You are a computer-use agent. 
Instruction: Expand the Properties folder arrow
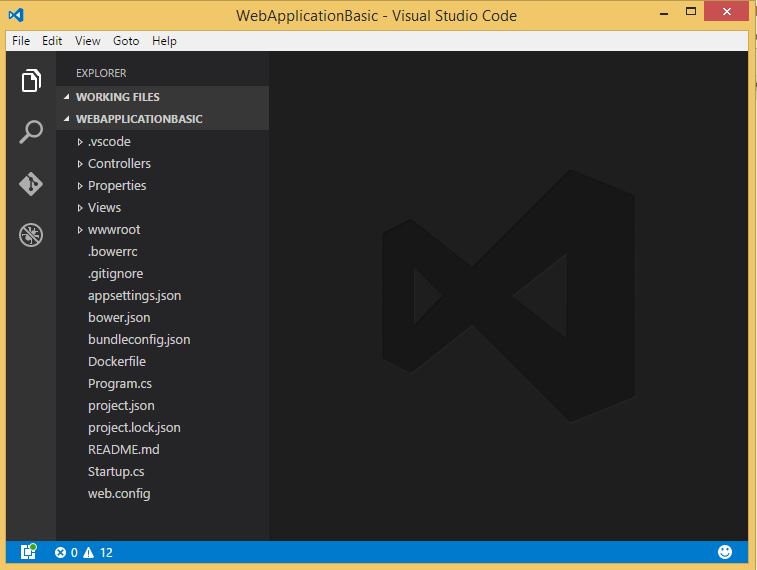(x=80, y=186)
